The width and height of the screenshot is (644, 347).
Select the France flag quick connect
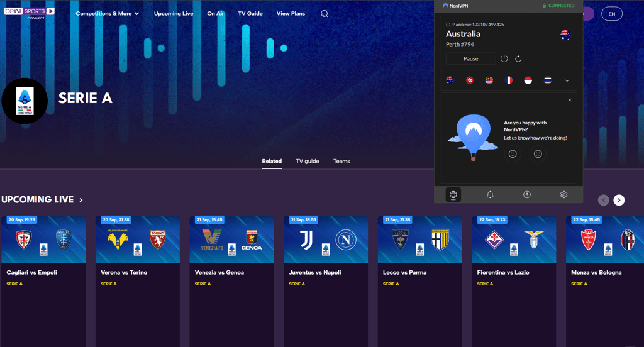[509, 80]
